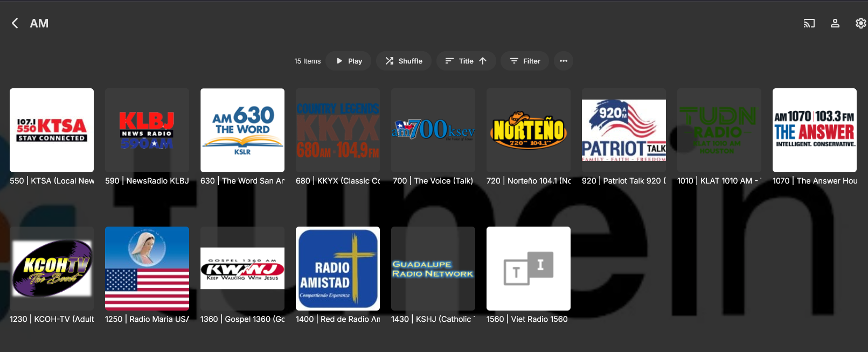Open the Radio Maria USA flag thumbnail
This screenshot has height=352, width=868.
(147, 269)
